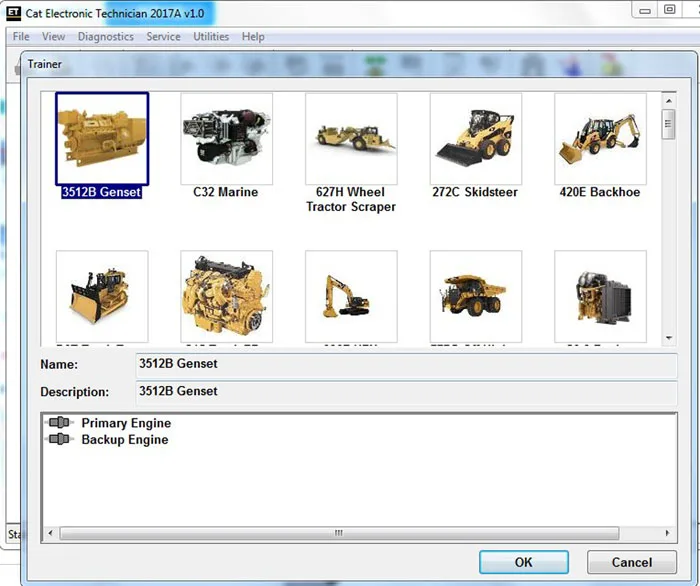The image size is (700, 586).
Task: Maximize the Cat Electronic Technician window
Action: (x=669, y=9)
